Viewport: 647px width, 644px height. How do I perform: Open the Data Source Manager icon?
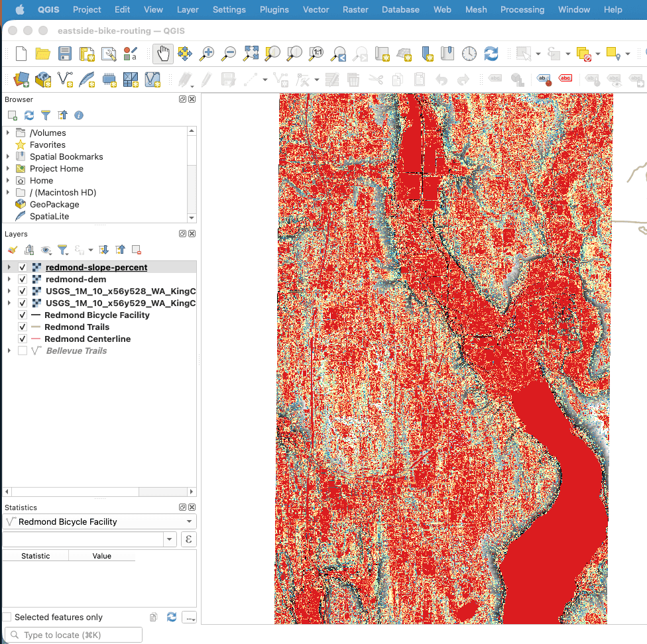[x=21, y=80]
